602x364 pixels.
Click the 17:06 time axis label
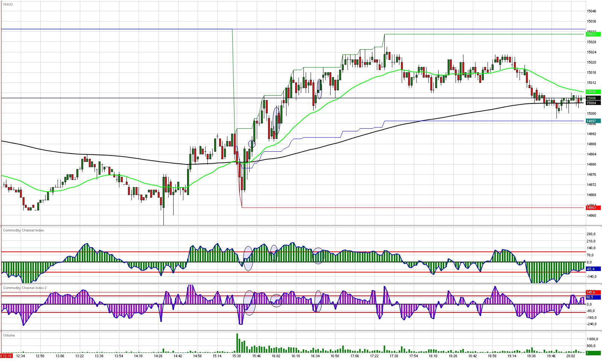tap(355, 356)
